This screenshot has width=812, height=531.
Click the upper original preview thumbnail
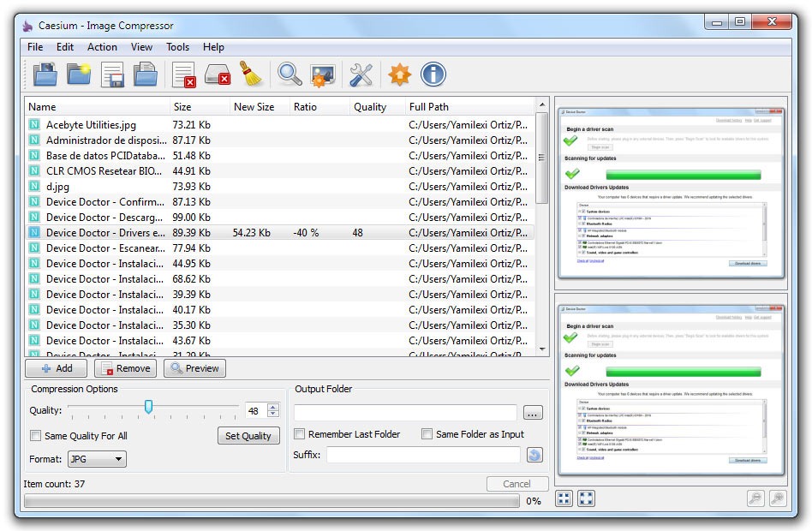coord(671,193)
